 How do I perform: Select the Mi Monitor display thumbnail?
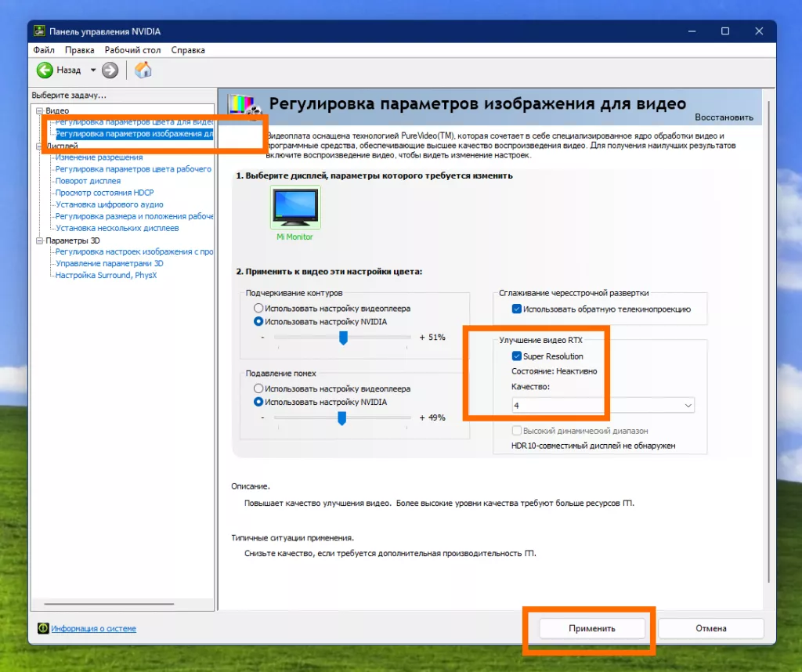coord(295,207)
